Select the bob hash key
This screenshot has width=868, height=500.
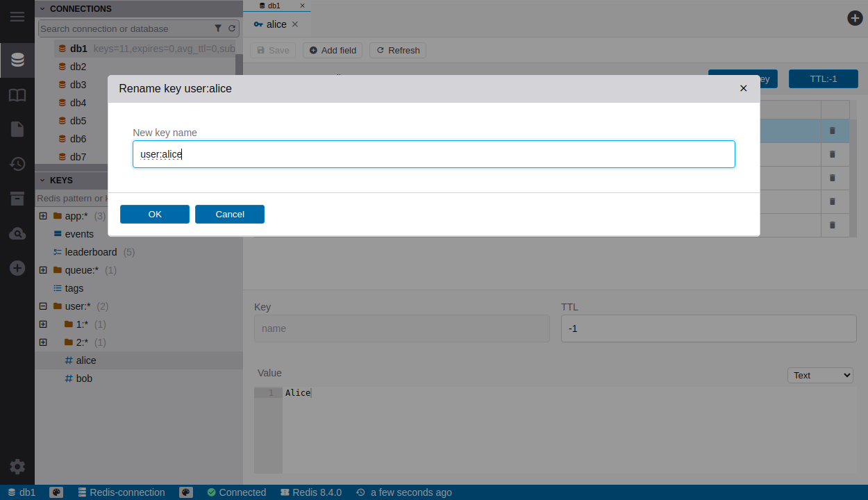84,378
